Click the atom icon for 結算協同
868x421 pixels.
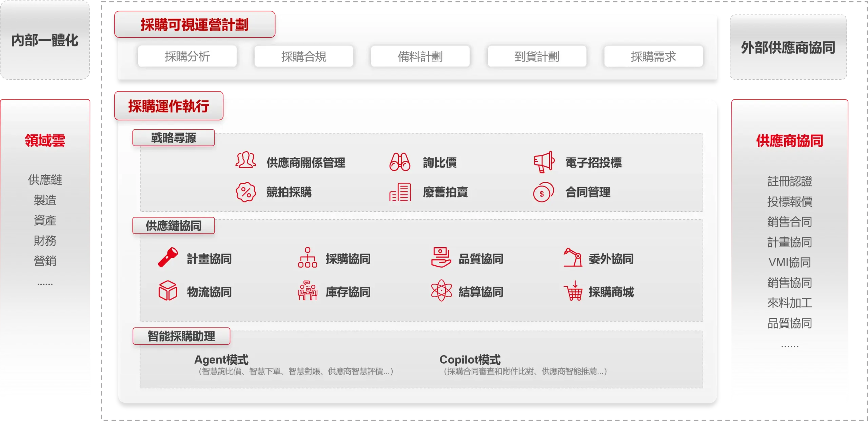441,290
